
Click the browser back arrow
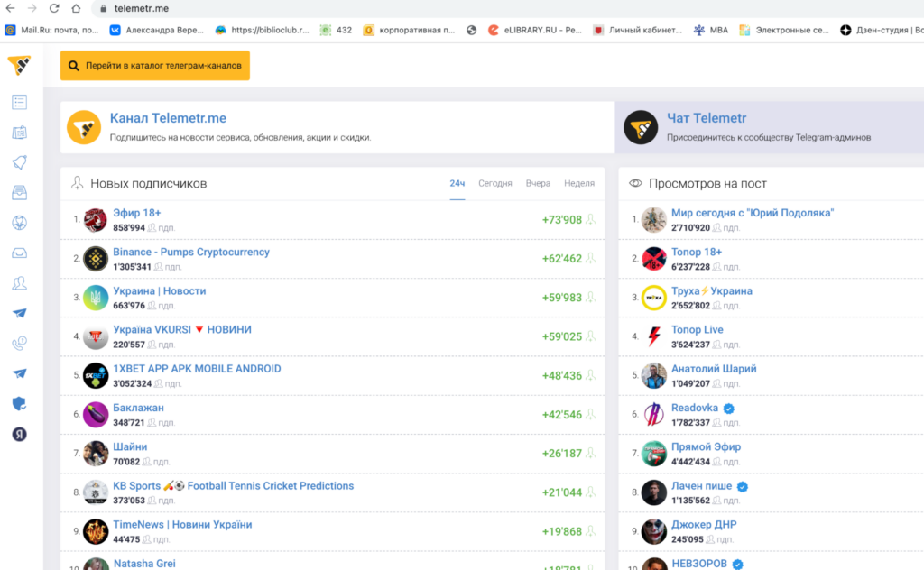click(x=11, y=8)
